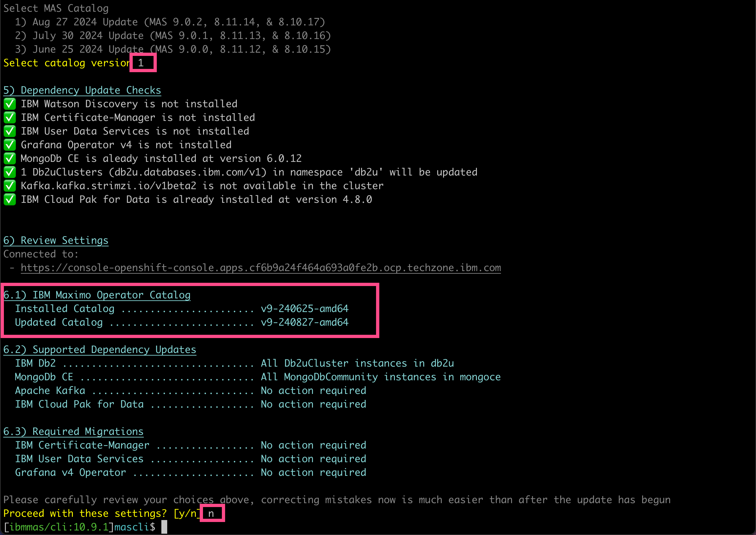The image size is (756, 535).
Task: Click the green check beside MongoDb CE line
Action: click(x=9, y=159)
